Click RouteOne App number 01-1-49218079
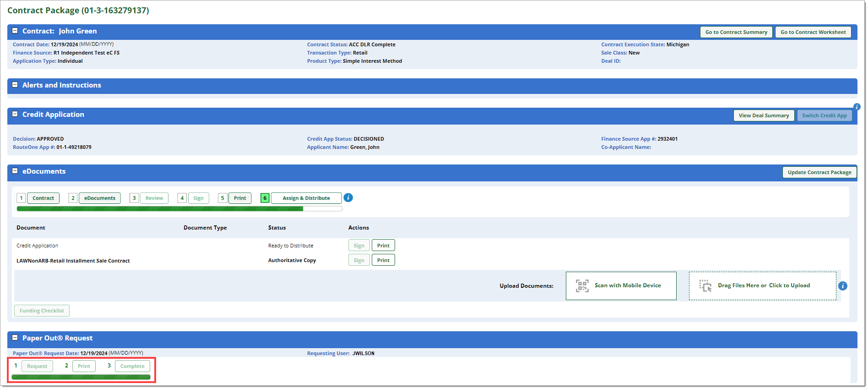The width and height of the screenshot is (868, 389). pyautogui.click(x=74, y=147)
